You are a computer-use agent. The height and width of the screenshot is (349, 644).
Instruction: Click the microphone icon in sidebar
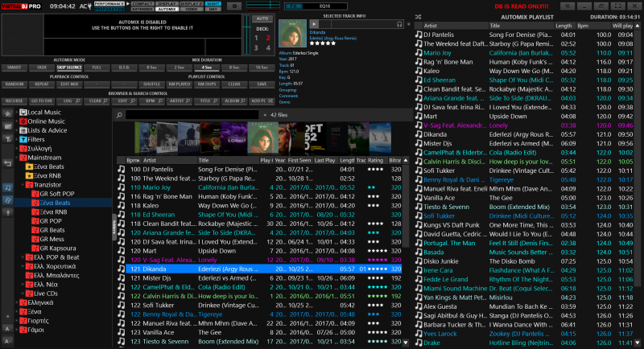pyautogui.click(x=7, y=213)
